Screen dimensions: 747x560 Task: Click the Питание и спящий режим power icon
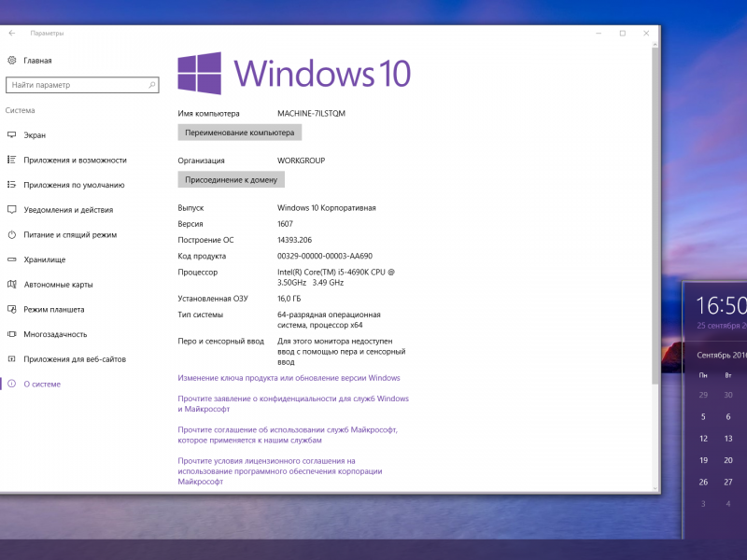click(12, 234)
